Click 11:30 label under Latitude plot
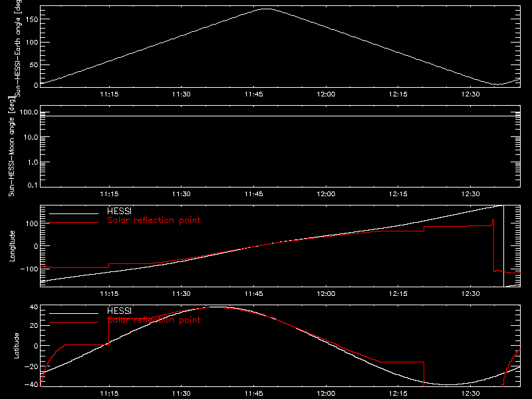This screenshot has width=532, height=399. click(182, 394)
